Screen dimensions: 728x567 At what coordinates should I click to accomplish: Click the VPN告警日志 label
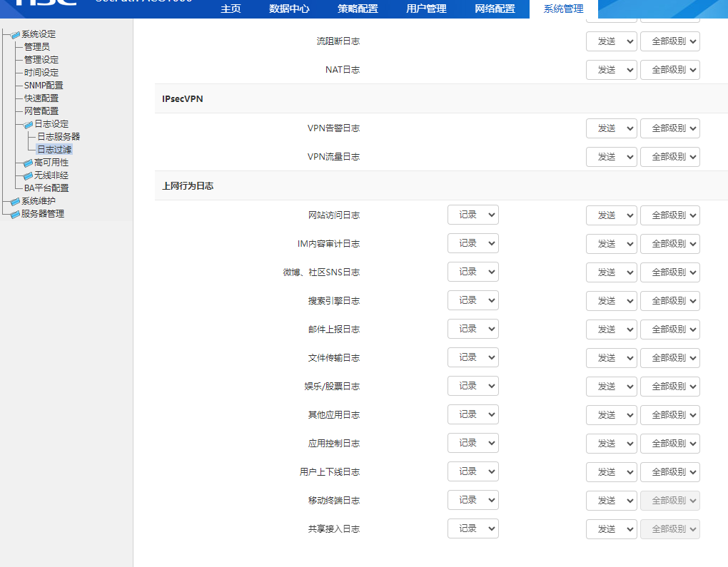click(x=333, y=128)
